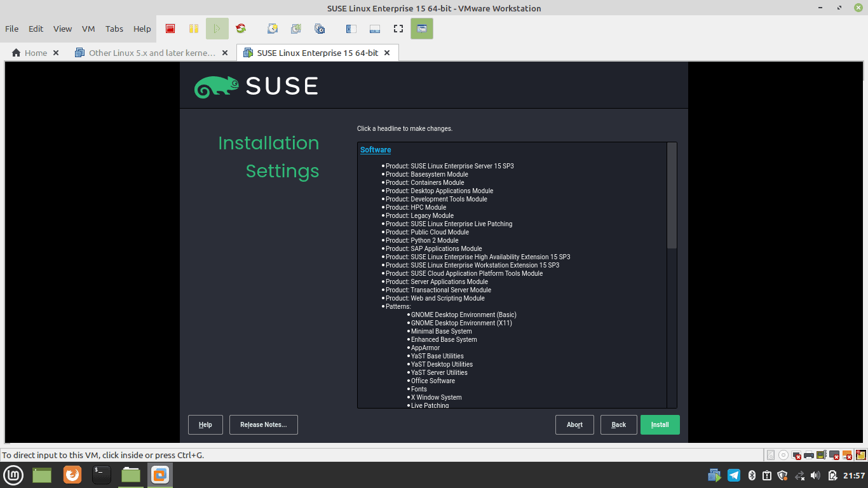
Task: Restart the guest with the red-green arrows icon
Action: 240,29
